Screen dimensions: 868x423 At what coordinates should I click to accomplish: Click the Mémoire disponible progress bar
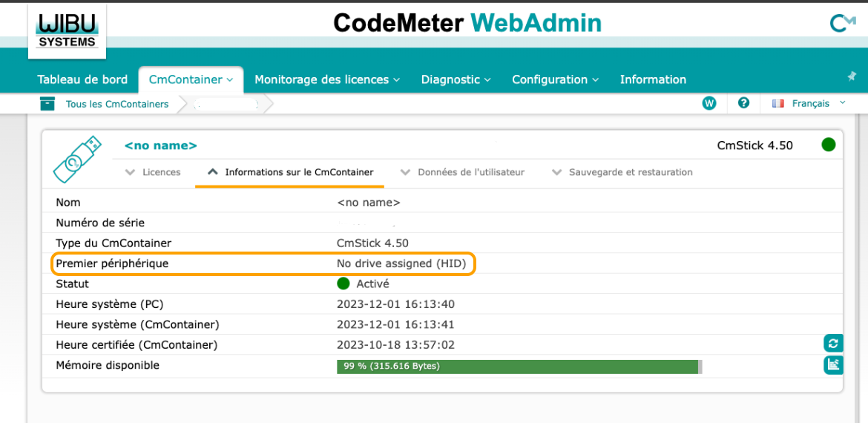tap(519, 367)
